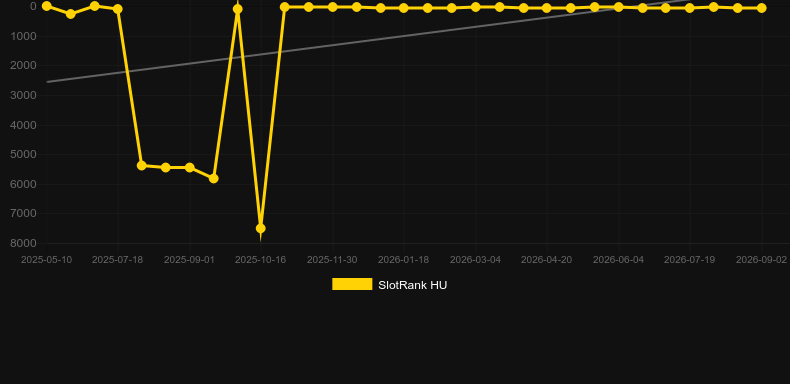The width and height of the screenshot is (790, 384).
Task: Click the x-axis date 2026-01-18
Action: pyautogui.click(x=404, y=260)
